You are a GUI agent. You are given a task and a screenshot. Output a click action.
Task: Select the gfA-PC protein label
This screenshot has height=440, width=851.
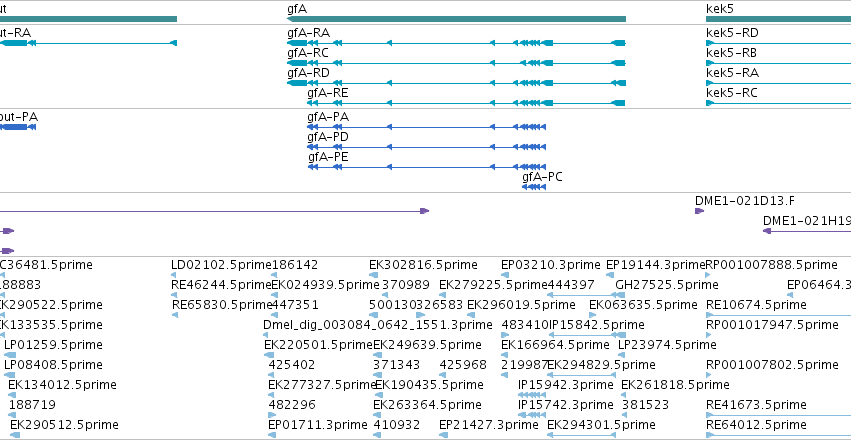click(542, 177)
